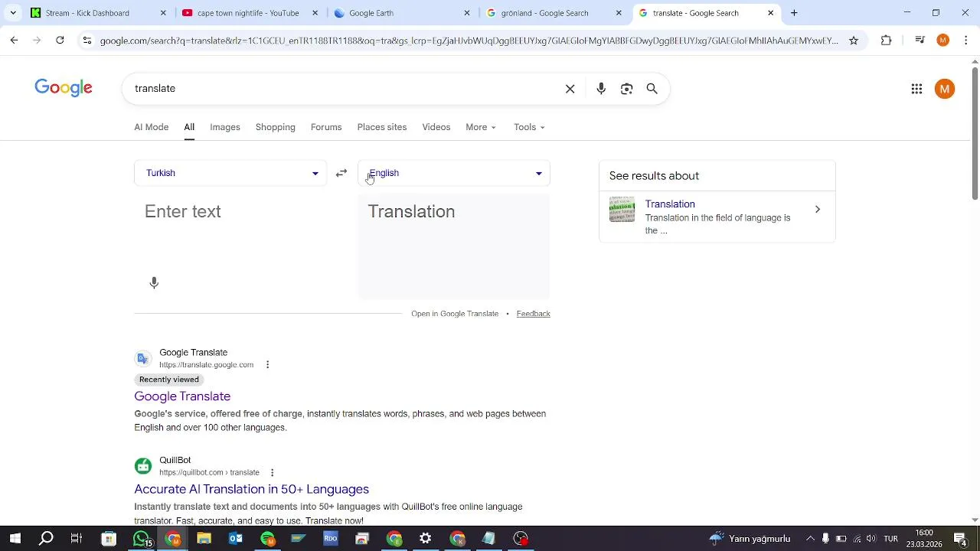Screen dimensions: 980x551
Task: Open Spotify from the taskbar
Action: [267, 539]
